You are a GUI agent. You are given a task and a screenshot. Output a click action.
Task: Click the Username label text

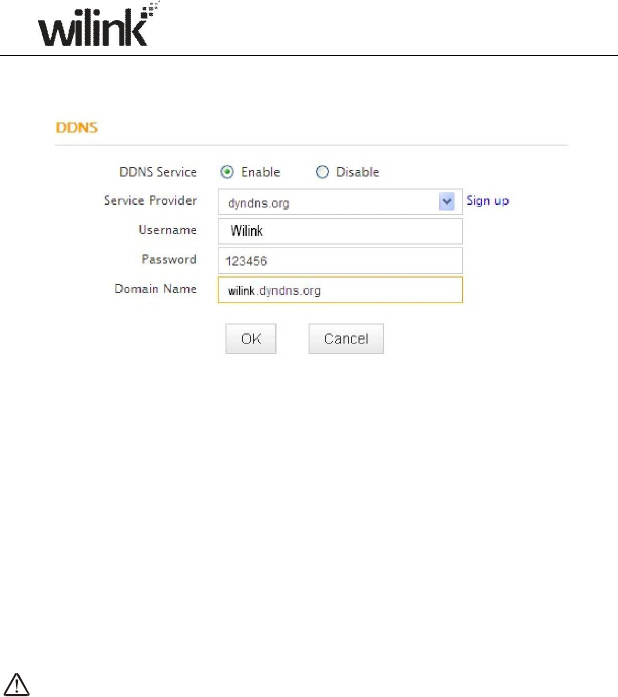point(168,230)
